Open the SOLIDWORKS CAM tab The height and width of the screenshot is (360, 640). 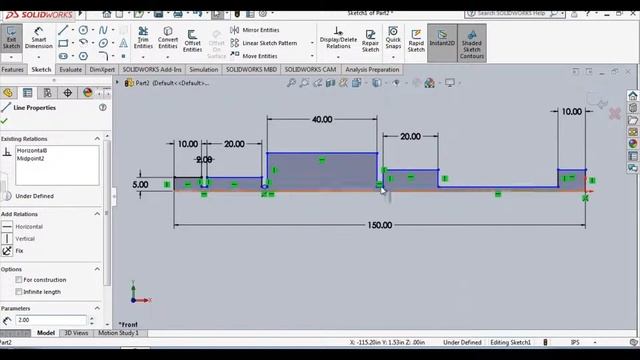click(x=310, y=69)
